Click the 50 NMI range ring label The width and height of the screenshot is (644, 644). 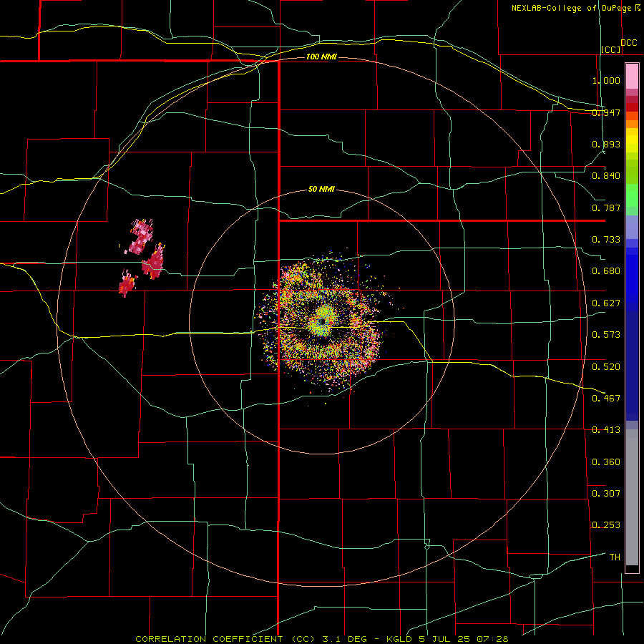(x=321, y=190)
